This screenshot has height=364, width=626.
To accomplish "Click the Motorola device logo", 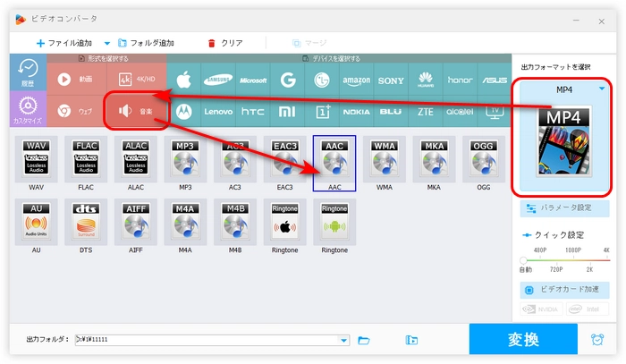I will (184, 112).
